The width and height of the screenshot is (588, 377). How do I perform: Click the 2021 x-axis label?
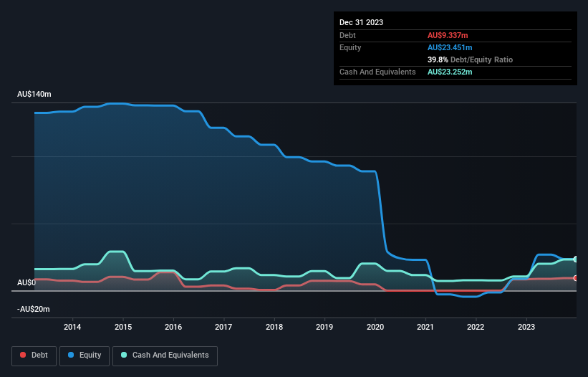tap(425, 327)
